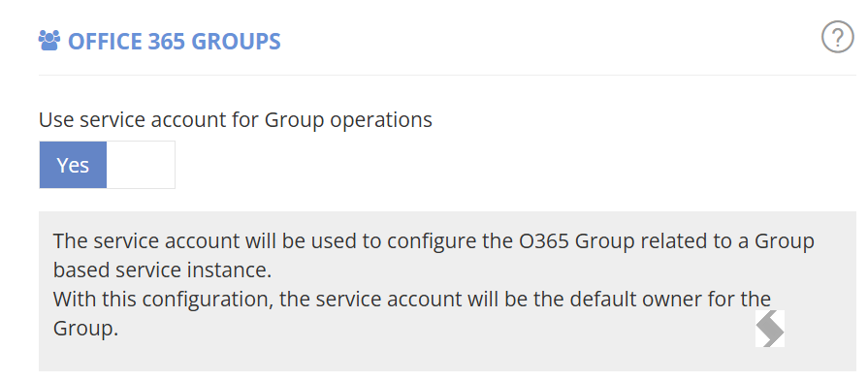Viewport: 868px width, 381px height.
Task: Click the people group icon beside the heading
Action: 49,41
